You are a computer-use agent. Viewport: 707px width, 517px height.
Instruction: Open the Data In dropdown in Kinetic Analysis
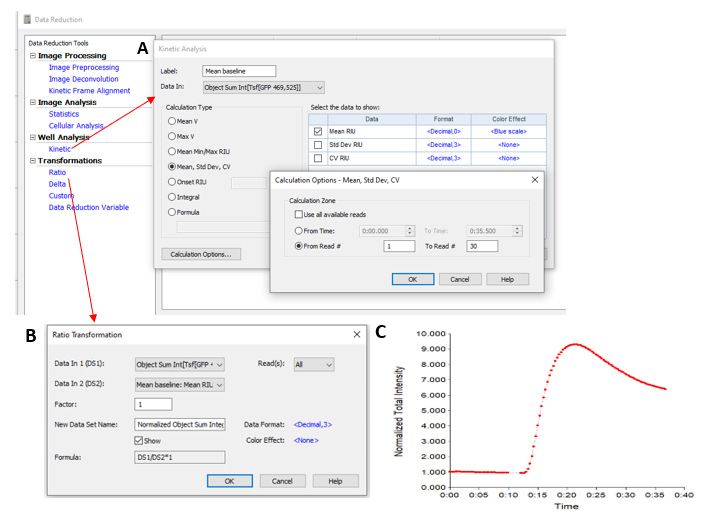pos(318,88)
